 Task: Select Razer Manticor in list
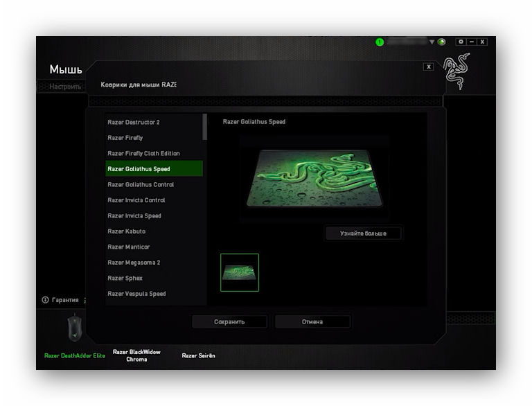154,247
